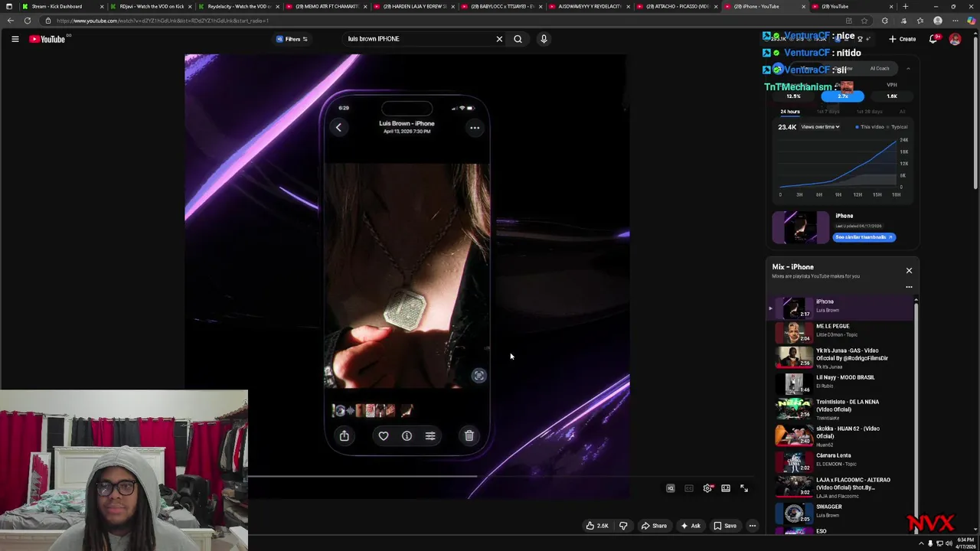The image size is (980, 551).
Task: Switch to HARDEN LAJA Y BDREW tab
Action: coord(414,6)
